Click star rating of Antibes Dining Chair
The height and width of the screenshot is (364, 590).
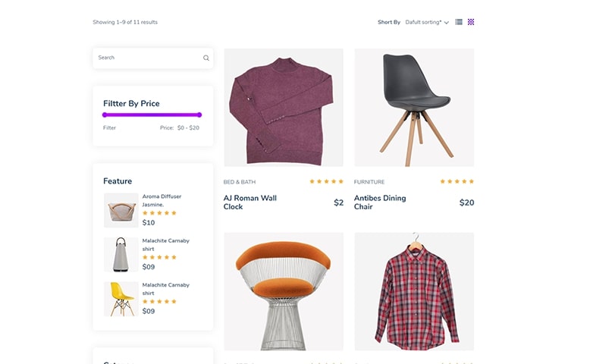[x=457, y=181]
